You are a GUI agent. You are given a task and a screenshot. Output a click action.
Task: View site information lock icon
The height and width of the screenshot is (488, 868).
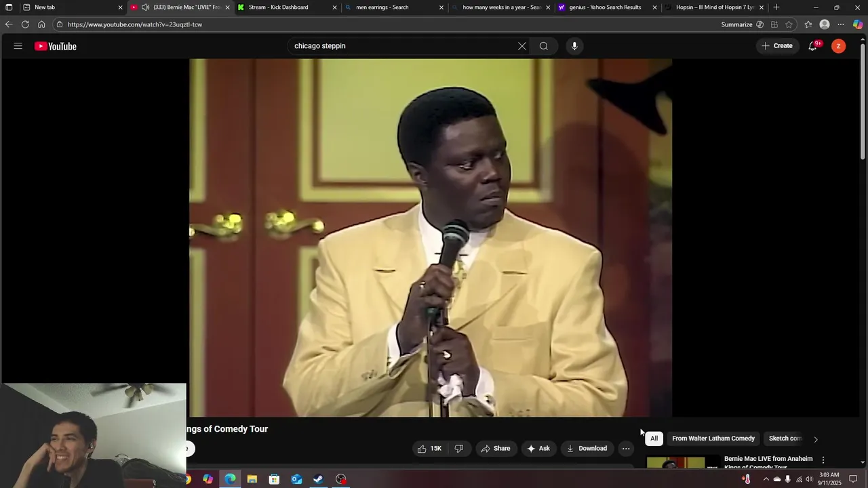pyautogui.click(x=60, y=24)
